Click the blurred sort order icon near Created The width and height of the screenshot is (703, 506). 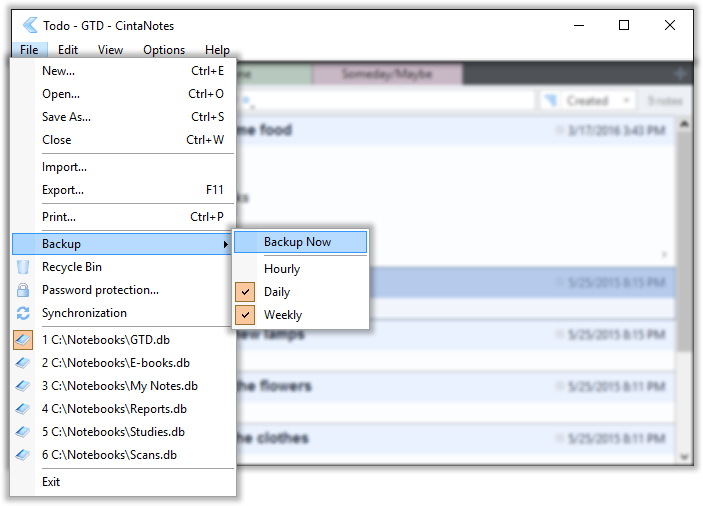point(551,100)
